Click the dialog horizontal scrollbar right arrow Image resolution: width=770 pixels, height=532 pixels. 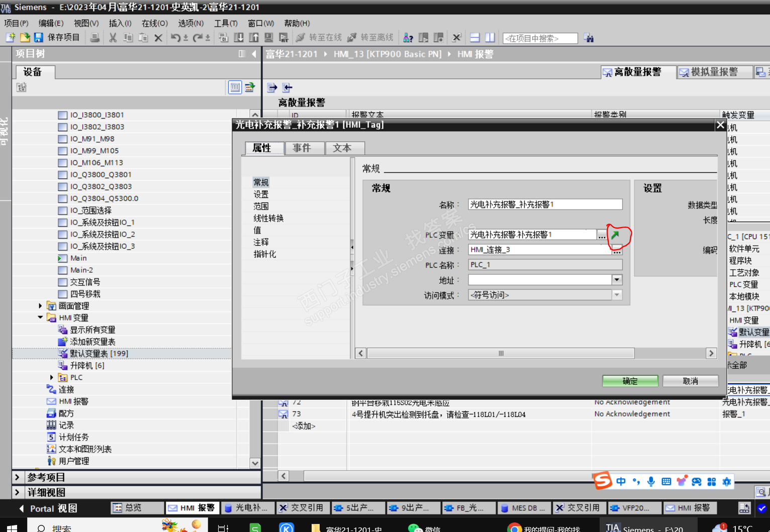point(711,353)
